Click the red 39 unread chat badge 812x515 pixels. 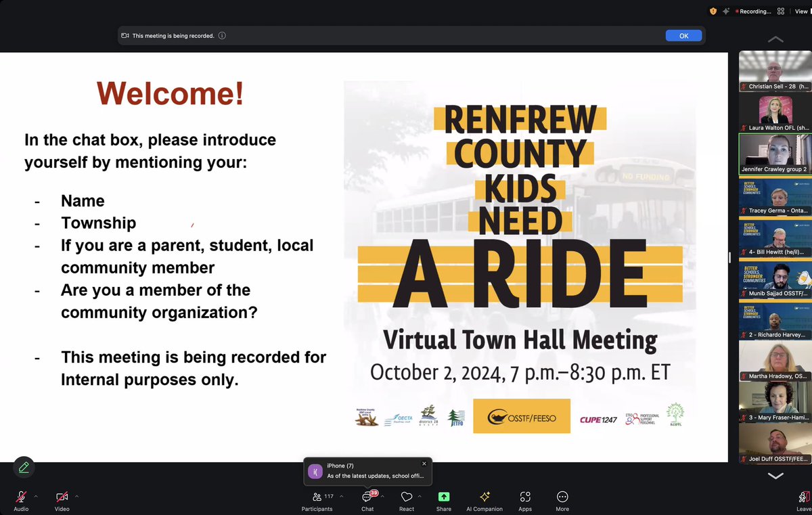point(374,493)
